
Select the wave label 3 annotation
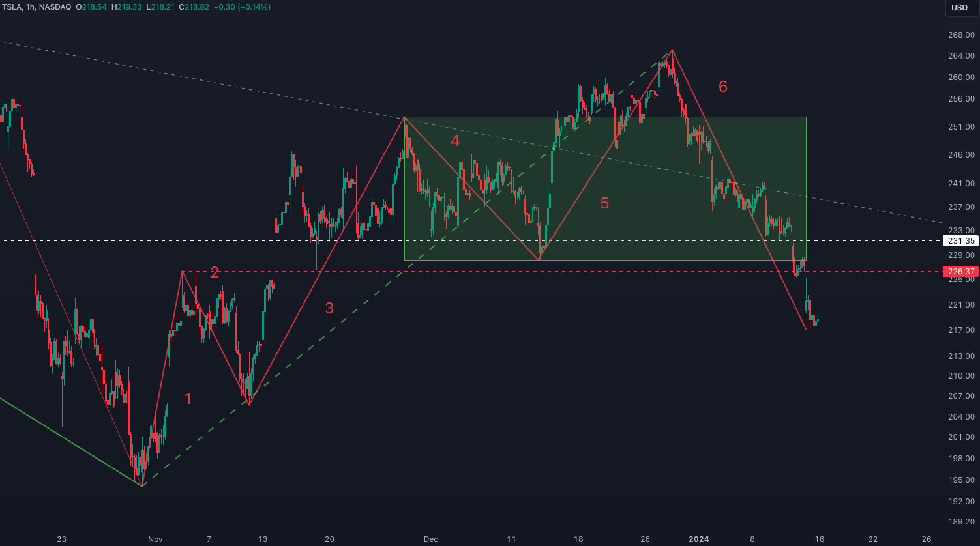point(329,309)
